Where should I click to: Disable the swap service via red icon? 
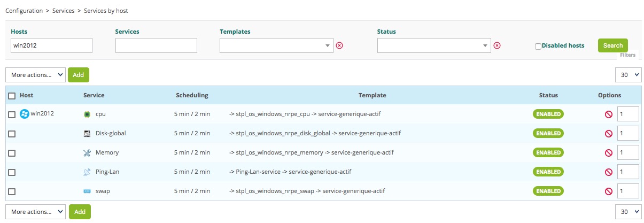click(x=608, y=191)
